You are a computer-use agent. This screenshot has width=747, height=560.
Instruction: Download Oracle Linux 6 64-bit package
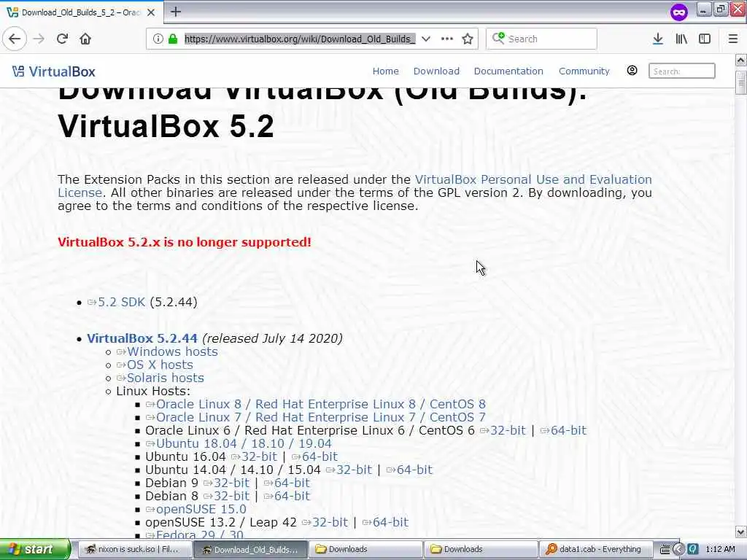(x=563, y=430)
